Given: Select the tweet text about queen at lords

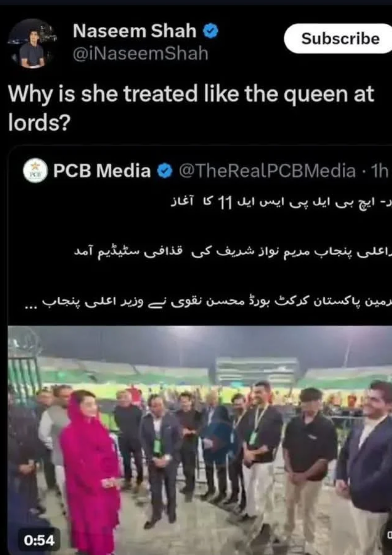Looking at the screenshot, I should (x=191, y=108).
